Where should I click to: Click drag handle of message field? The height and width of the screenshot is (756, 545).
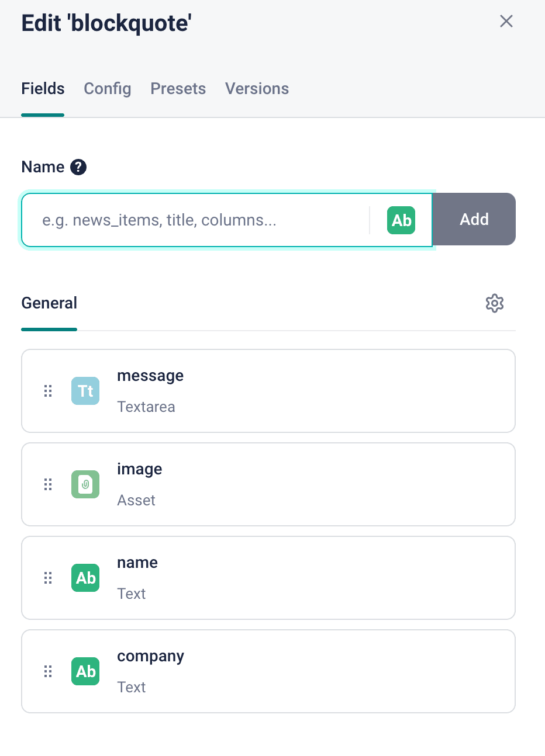(x=48, y=391)
